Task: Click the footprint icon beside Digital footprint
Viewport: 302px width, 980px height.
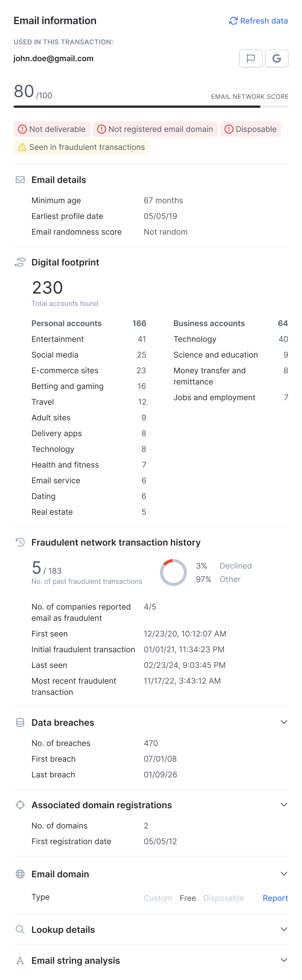Action: click(20, 262)
